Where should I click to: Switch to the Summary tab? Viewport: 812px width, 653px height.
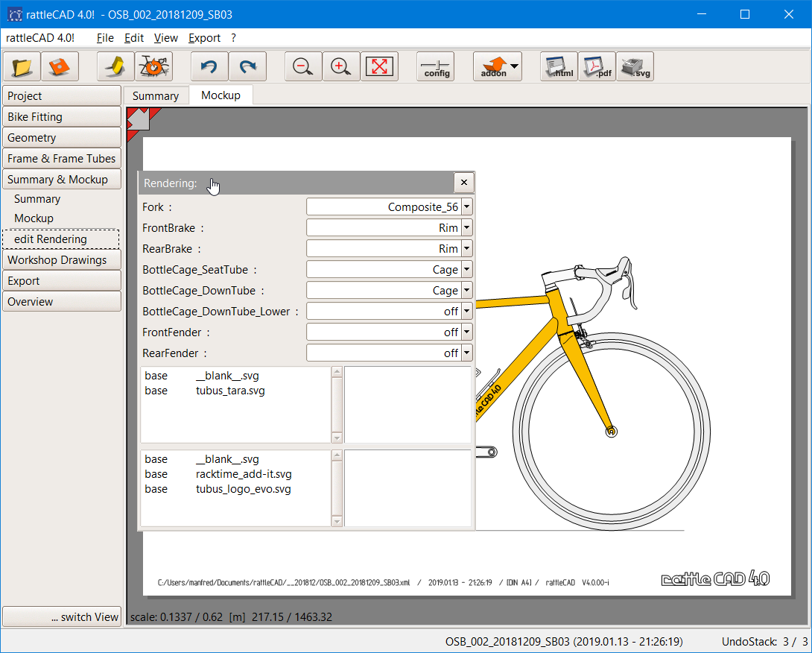coord(156,96)
